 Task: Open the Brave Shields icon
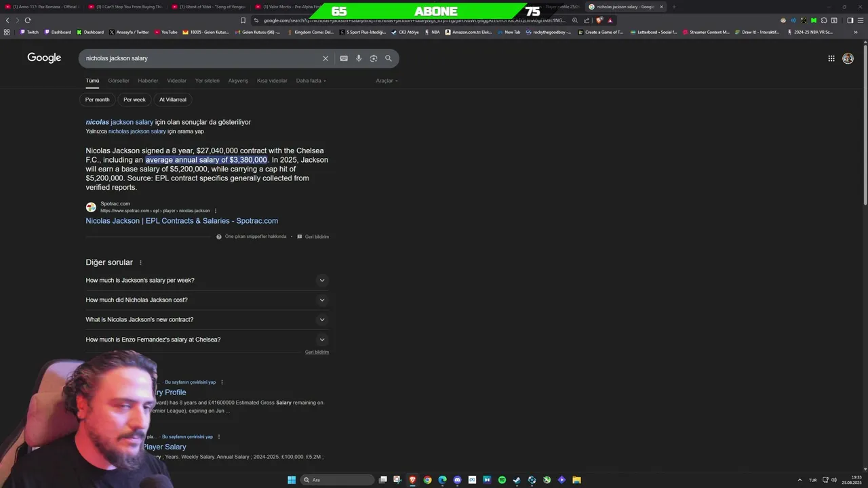599,20
